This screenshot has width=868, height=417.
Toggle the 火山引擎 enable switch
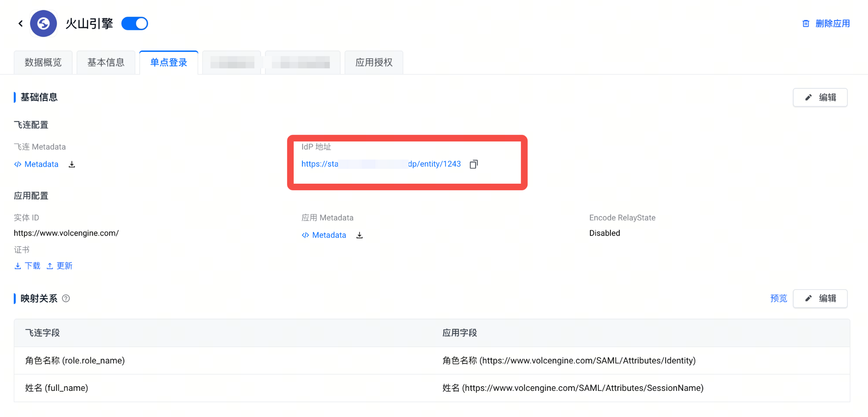coord(135,24)
